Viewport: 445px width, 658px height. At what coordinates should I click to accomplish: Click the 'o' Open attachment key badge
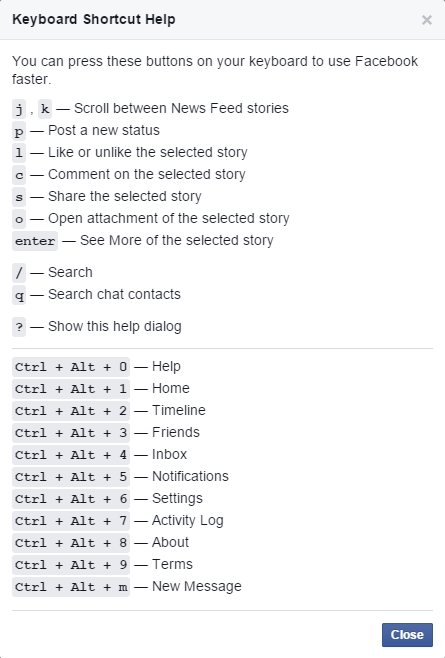(x=19, y=219)
